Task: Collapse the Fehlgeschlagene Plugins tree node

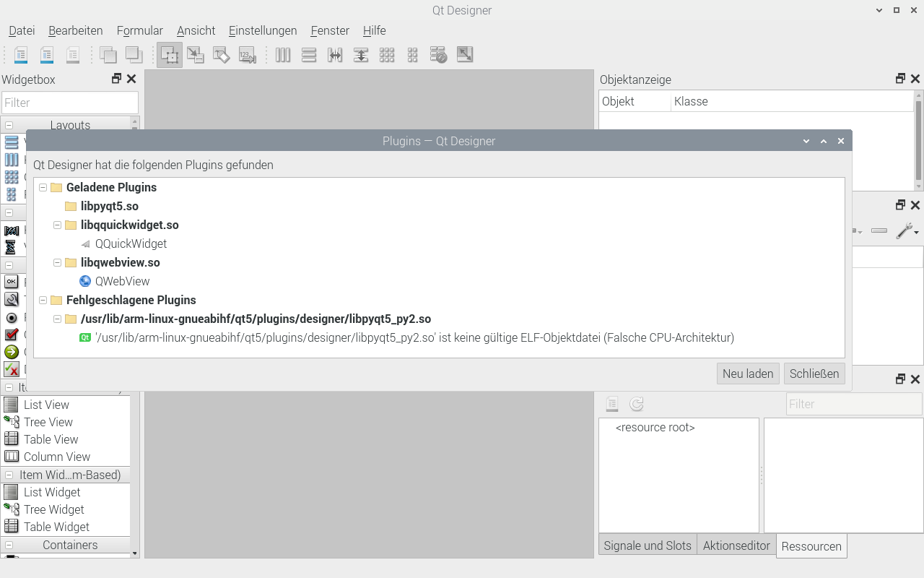Action: click(x=43, y=300)
